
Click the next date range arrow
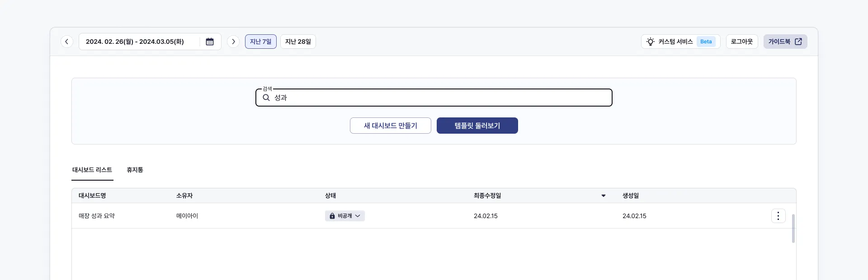tap(233, 42)
